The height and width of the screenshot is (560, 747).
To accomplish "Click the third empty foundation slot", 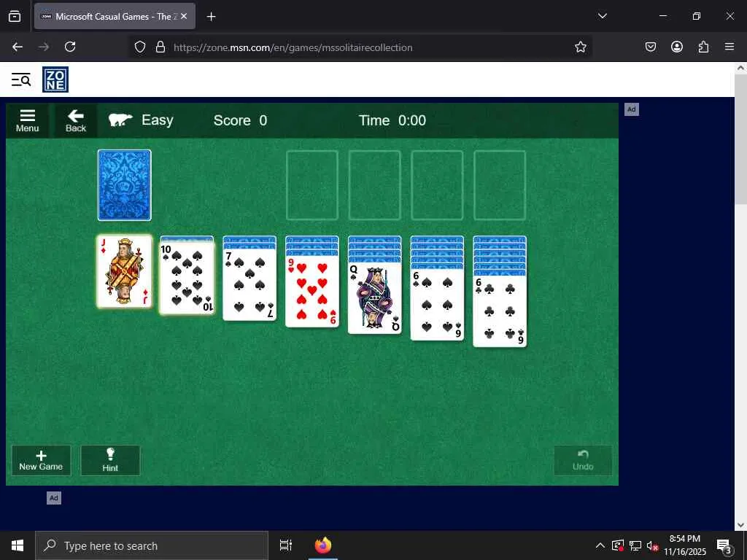I will 437,185.
